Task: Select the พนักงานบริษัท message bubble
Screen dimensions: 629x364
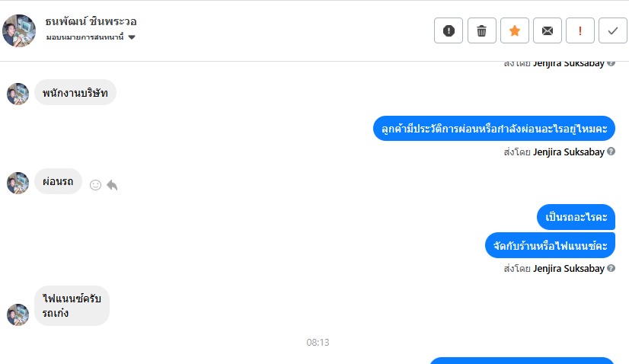Action: click(75, 92)
